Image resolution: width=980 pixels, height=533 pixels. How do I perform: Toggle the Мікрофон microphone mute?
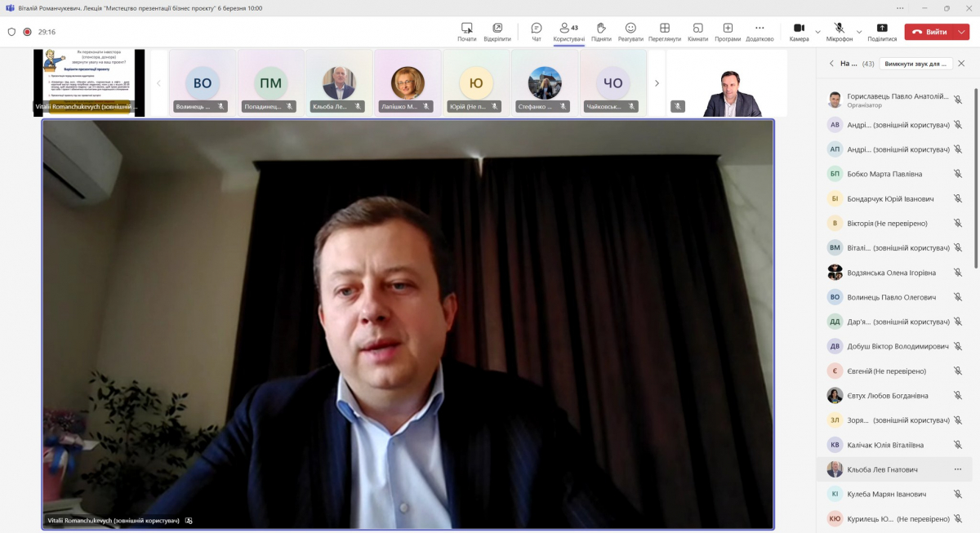pyautogui.click(x=839, y=31)
